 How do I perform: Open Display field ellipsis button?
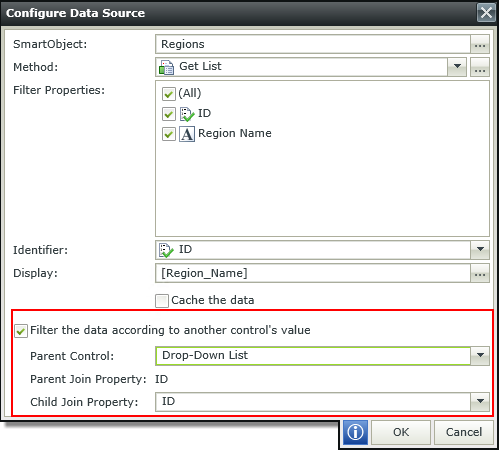[x=480, y=273]
